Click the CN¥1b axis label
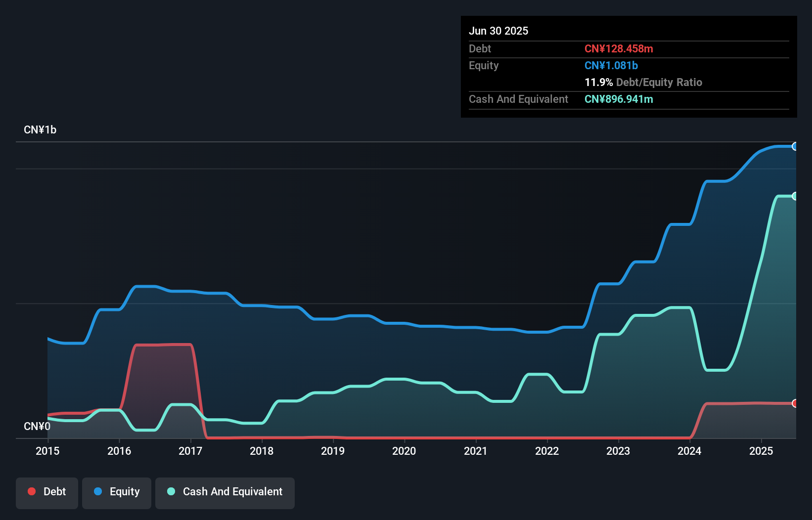The height and width of the screenshot is (520, 812). (41, 130)
